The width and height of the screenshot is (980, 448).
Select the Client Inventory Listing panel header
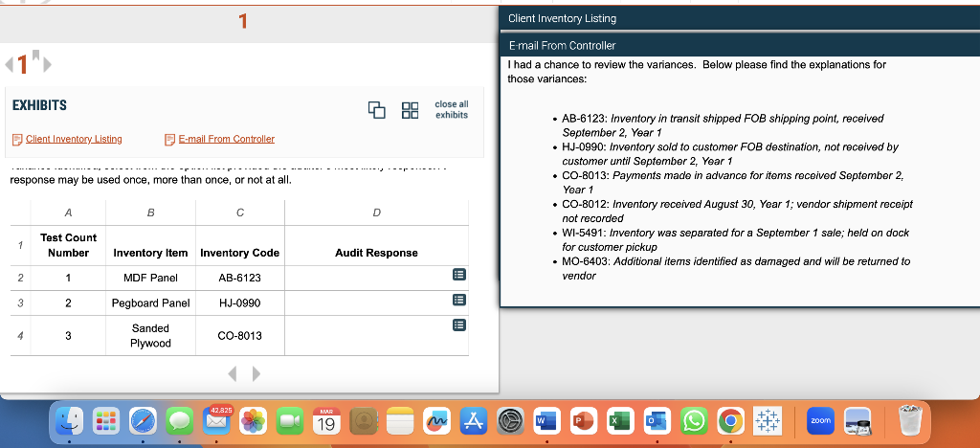click(x=740, y=18)
